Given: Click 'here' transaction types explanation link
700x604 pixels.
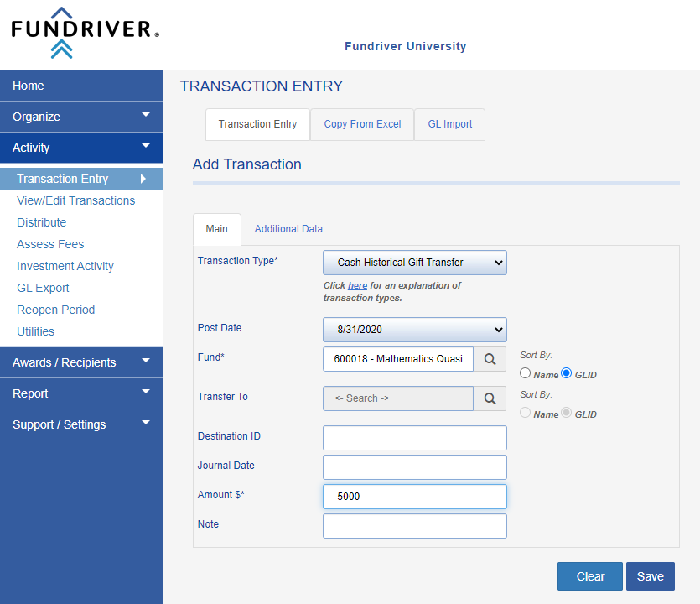Looking at the screenshot, I should (358, 285).
